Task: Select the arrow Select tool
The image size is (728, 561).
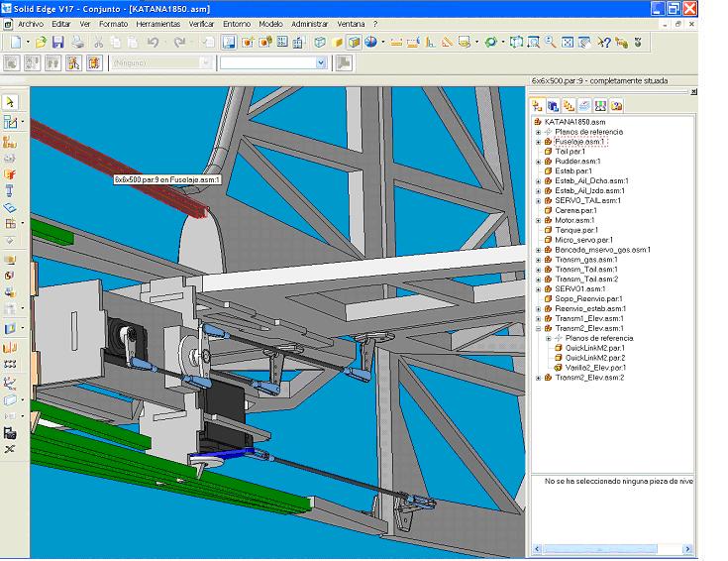Action: coord(10,102)
